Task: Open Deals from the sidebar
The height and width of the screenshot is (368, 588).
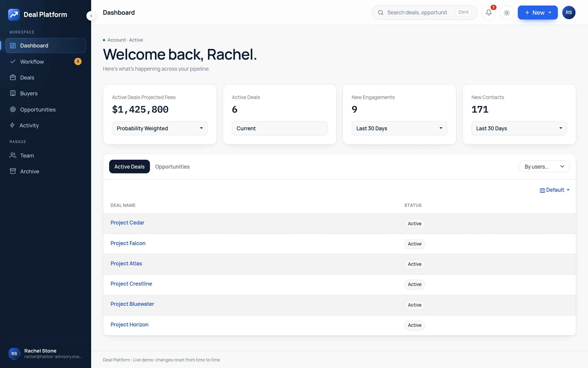Action: (x=45, y=77)
